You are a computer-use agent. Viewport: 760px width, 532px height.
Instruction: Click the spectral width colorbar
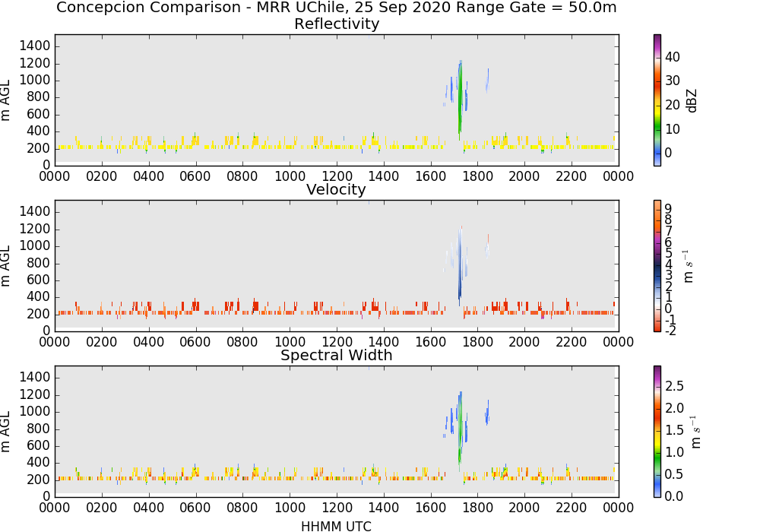point(657,432)
